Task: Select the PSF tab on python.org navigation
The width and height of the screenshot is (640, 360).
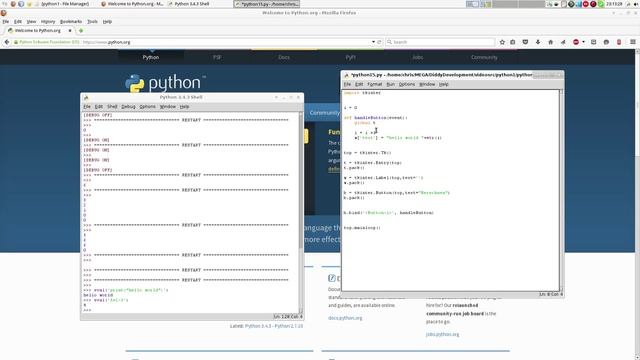Action: tap(217, 57)
